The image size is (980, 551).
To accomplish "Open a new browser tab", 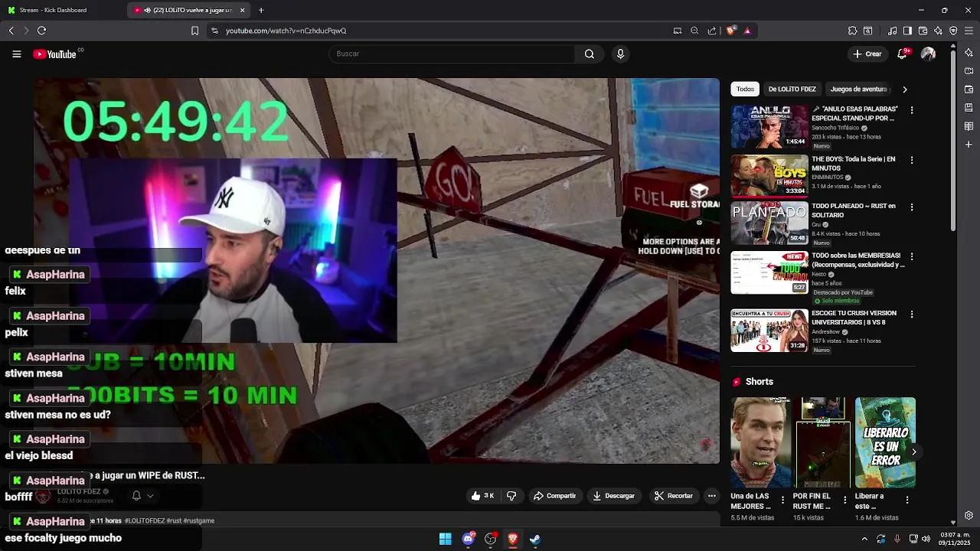I will pyautogui.click(x=261, y=10).
